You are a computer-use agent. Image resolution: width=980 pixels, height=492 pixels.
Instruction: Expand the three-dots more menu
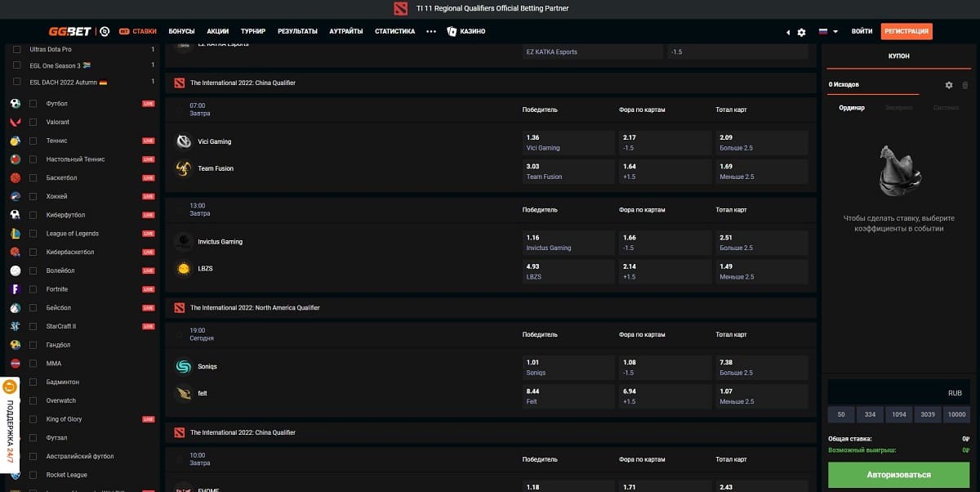tap(431, 31)
